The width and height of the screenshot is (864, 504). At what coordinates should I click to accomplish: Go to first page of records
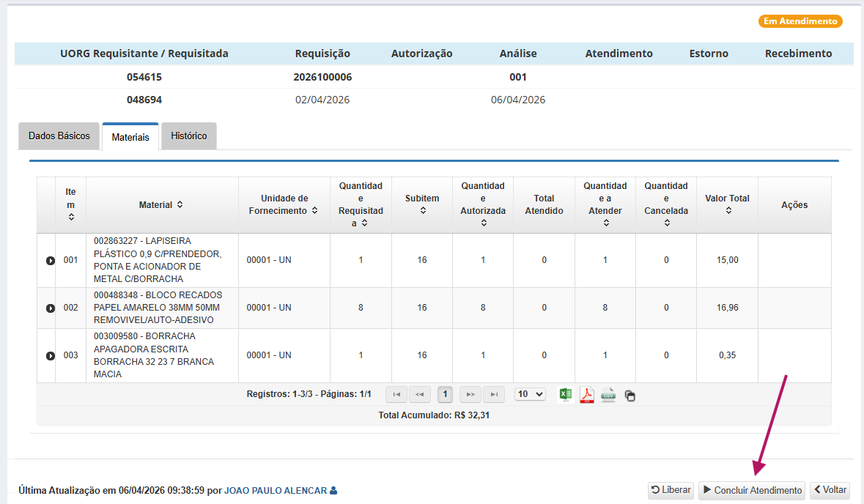tap(396, 394)
